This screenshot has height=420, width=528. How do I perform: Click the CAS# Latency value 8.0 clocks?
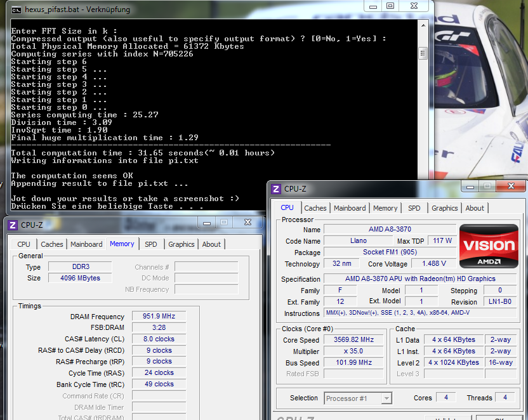pos(159,339)
